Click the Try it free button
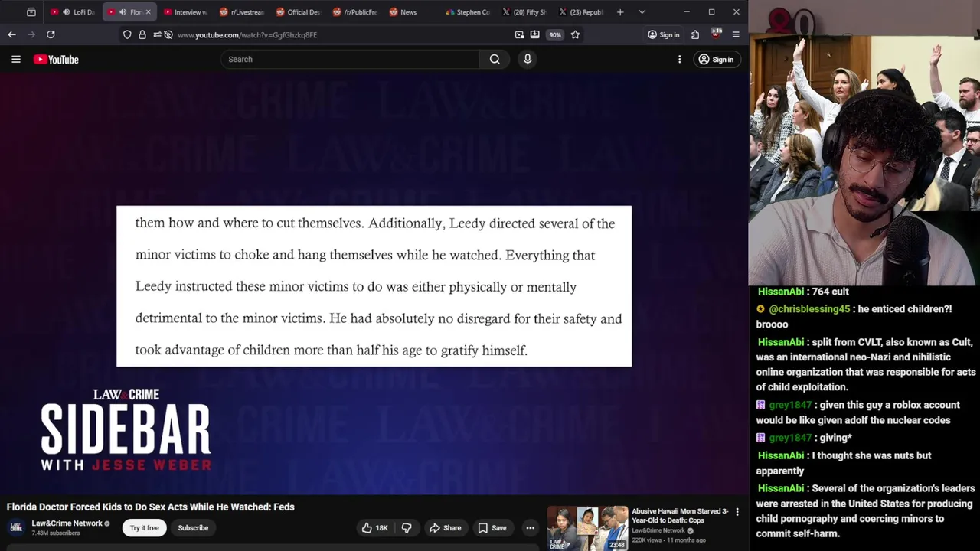The height and width of the screenshot is (551, 980). [x=144, y=527]
